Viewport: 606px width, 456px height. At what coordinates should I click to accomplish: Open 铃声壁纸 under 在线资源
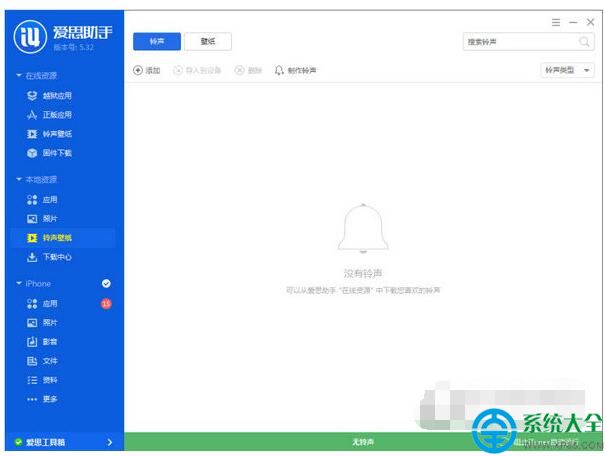click(x=49, y=134)
